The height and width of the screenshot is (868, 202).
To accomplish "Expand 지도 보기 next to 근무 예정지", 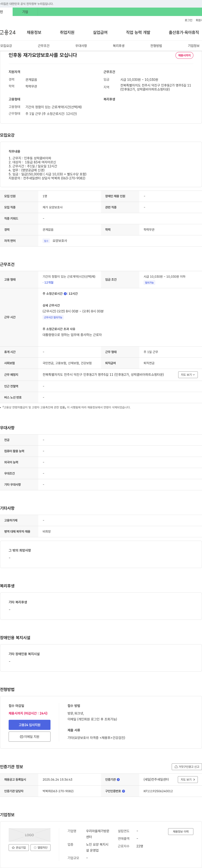I will (x=188, y=375).
